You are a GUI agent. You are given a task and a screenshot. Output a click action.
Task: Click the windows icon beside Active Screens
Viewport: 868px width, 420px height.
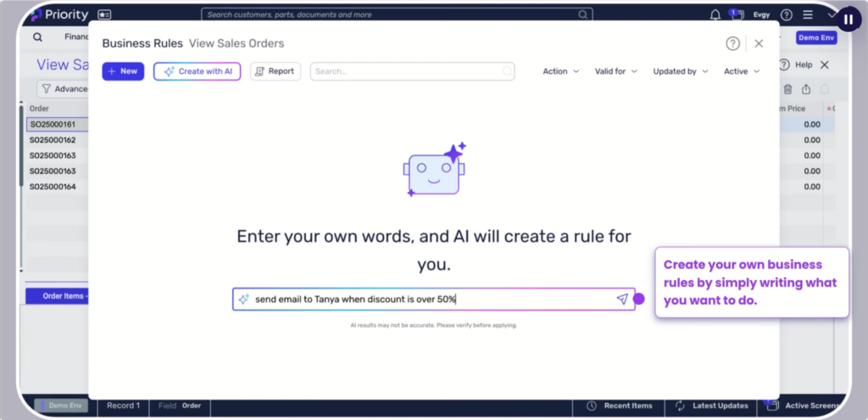click(772, 406)
